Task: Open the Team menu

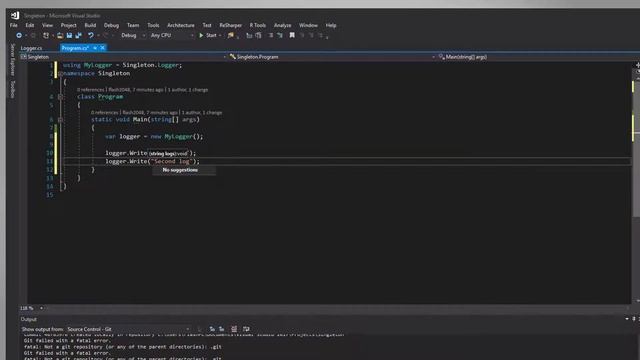Action: 133,25
